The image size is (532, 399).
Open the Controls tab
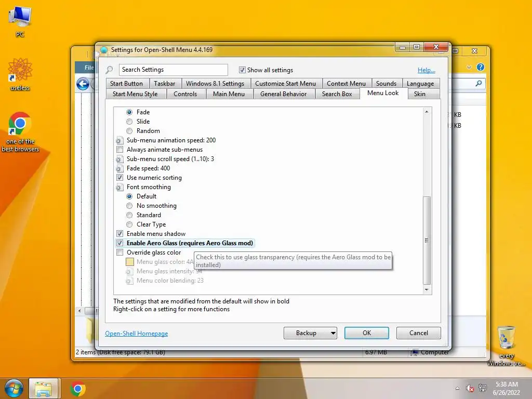[185, 94]
